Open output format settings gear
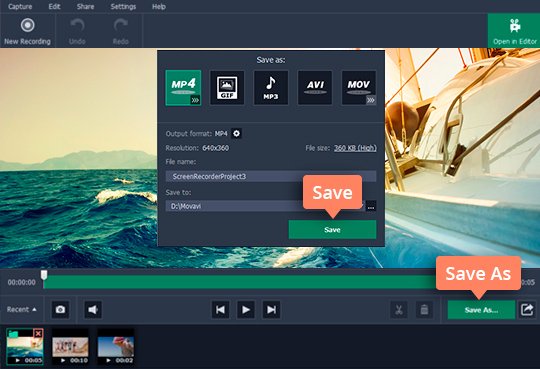 tap(236, 133)
